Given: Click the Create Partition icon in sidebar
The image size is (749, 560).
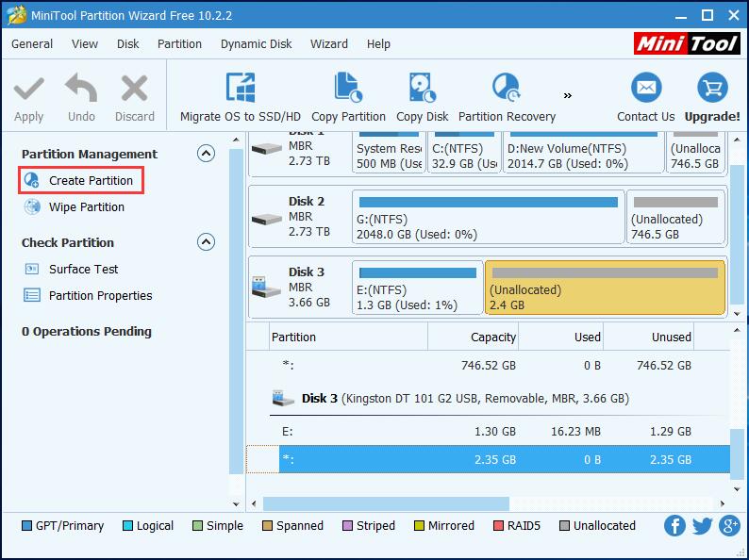Looking at the screenshot, I should click(x=32, y=180).
